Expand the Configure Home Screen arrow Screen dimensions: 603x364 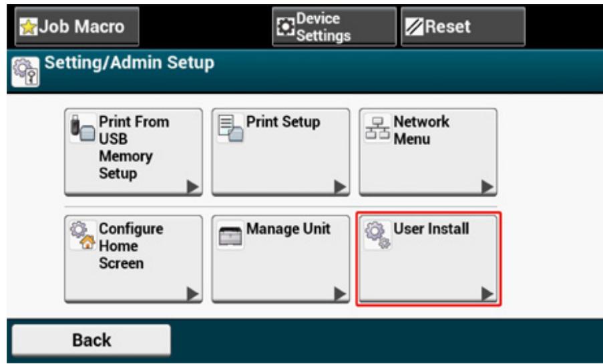[x=189, y=292]
